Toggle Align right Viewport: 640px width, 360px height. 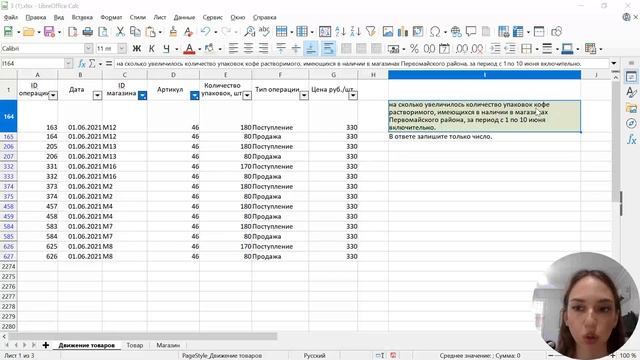[x=264, y=49]
